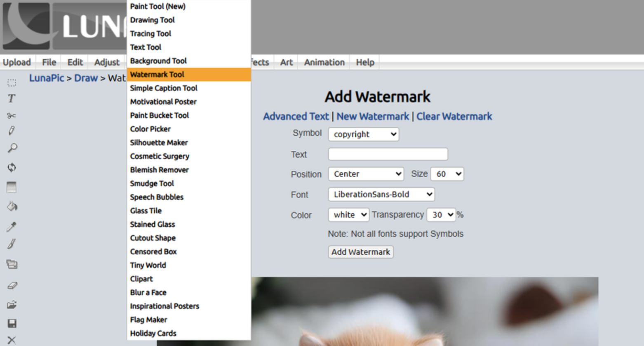Choose the paint bucket fill icon
The height and width of the screenshot is (346, 644).
(12, 206)
